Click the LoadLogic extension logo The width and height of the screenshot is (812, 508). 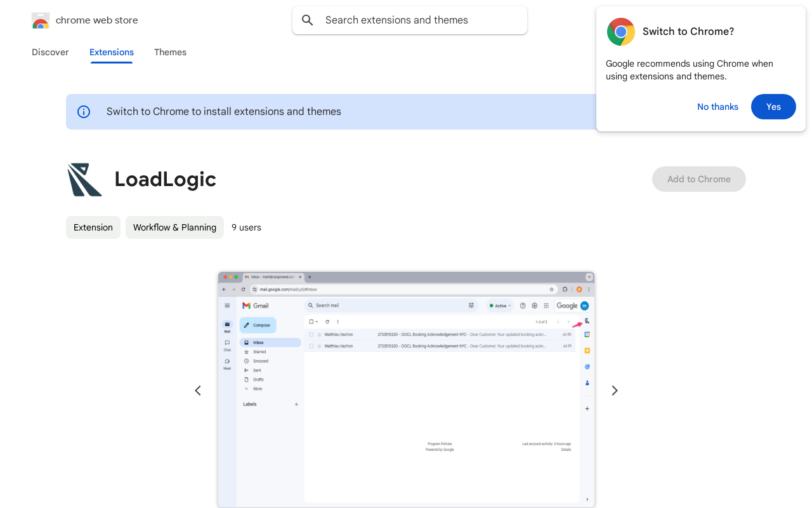click(x=84, y=180)
